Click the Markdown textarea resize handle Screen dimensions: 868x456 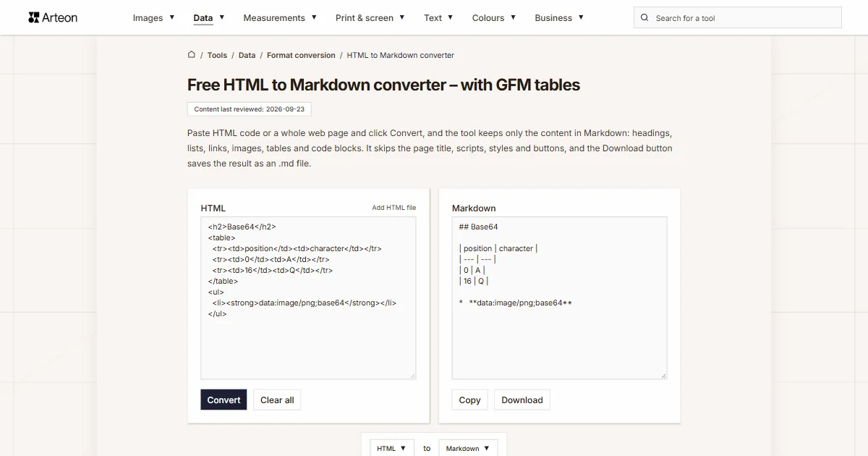pos(663,376)
